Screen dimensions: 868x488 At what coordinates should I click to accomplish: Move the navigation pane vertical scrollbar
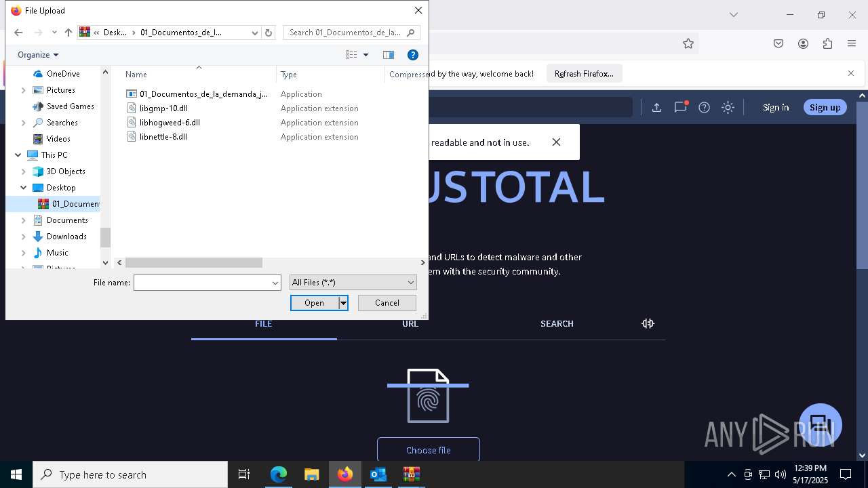coord(105,237)
